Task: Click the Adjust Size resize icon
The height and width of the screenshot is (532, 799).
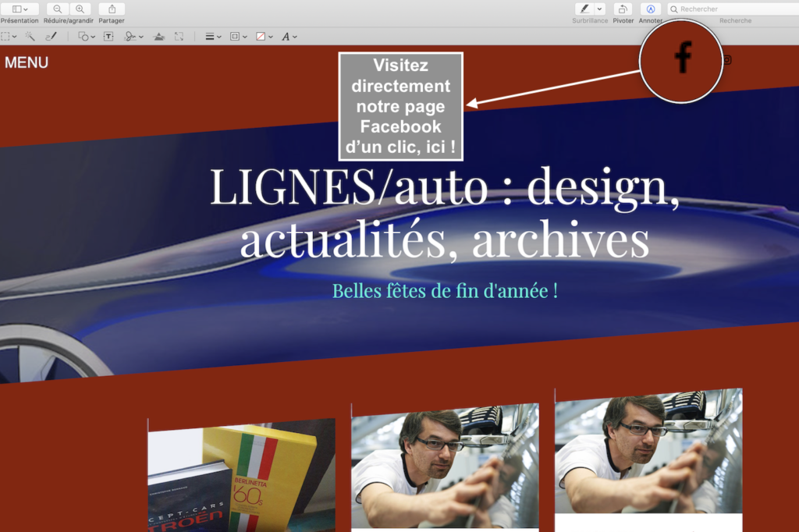Action: [179, 37]
